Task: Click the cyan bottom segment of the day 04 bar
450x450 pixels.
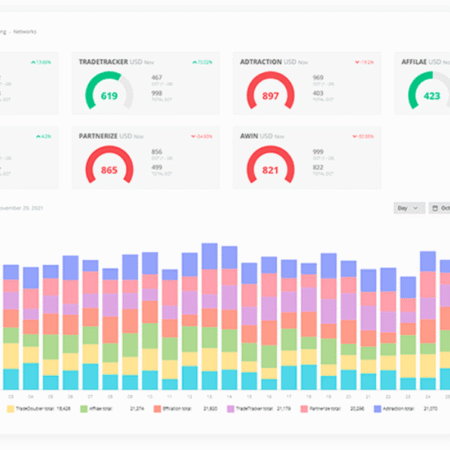Action: [x=31, y=376]
